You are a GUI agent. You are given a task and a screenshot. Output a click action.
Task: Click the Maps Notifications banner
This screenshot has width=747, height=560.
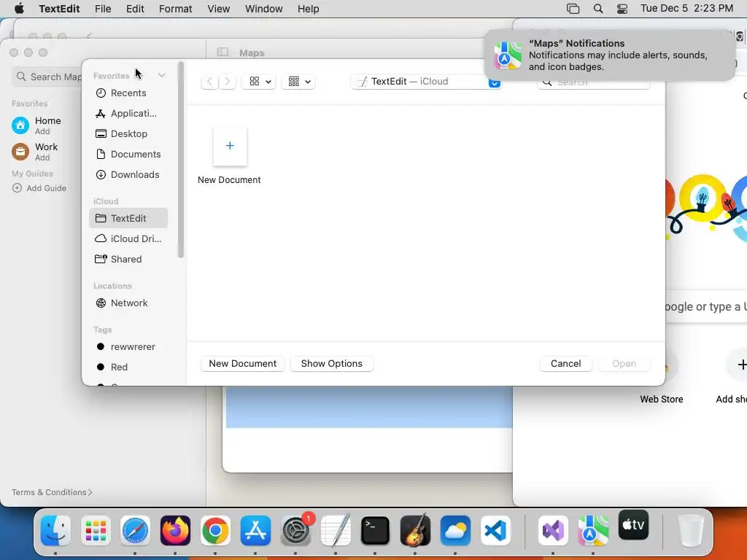click(609, 55)
